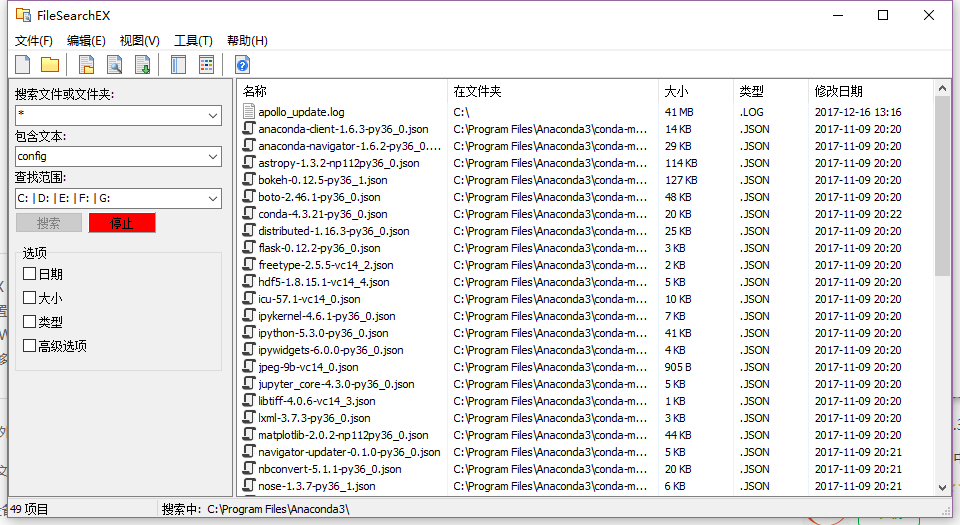Click the document-with-magnifier toolbar icon
960x525 pixels.
[114, 65]
